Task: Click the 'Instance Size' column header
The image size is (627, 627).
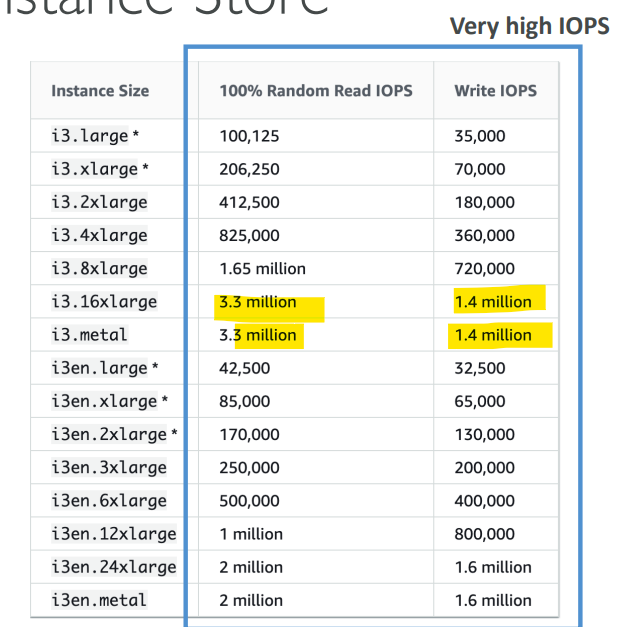Action: click(100, 91)
